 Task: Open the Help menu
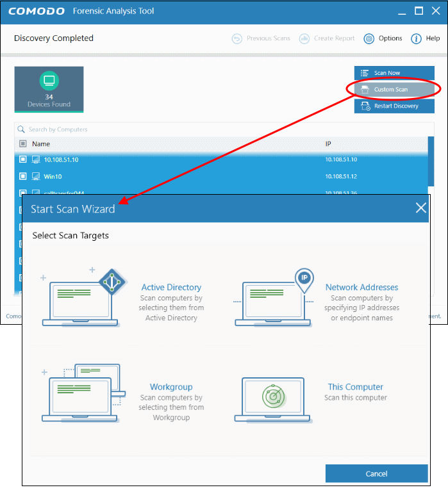coord(426,38)
